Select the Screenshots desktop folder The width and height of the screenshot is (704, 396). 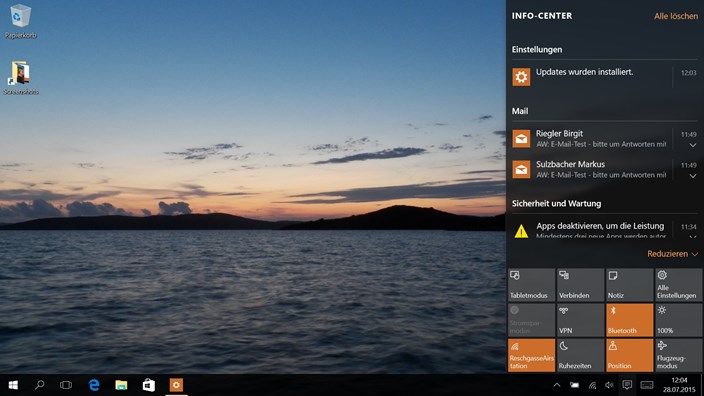21,78
